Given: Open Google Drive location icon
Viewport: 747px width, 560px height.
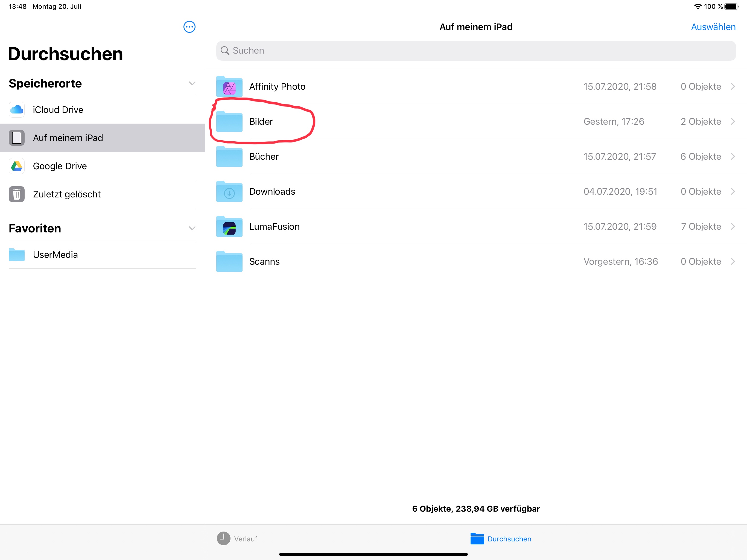Looking at the screenshot, I should (17, 166).
